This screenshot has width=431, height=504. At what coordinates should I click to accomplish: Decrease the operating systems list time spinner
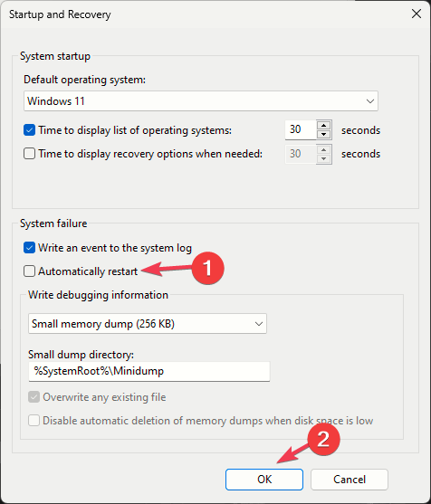324,134
